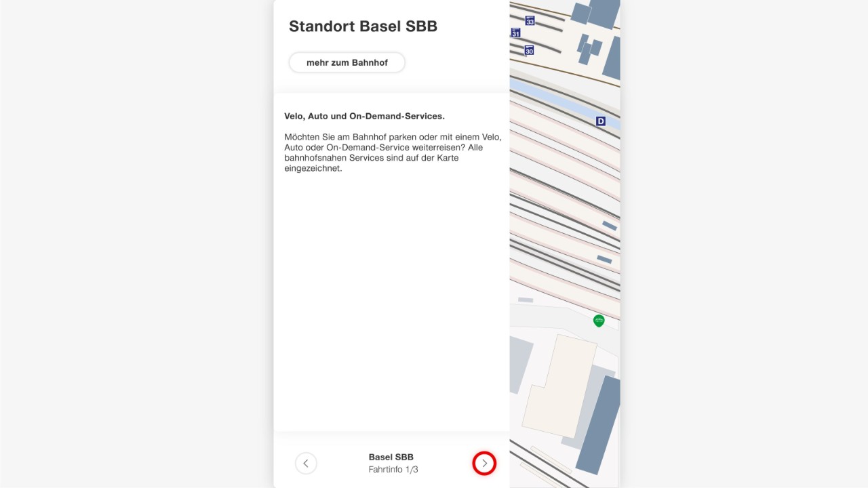Click the 'Velo, Auto und On-Demand-Services.' title
This screenshot has height=488, width=868.
pyautogui.click(x=364, y=117)
